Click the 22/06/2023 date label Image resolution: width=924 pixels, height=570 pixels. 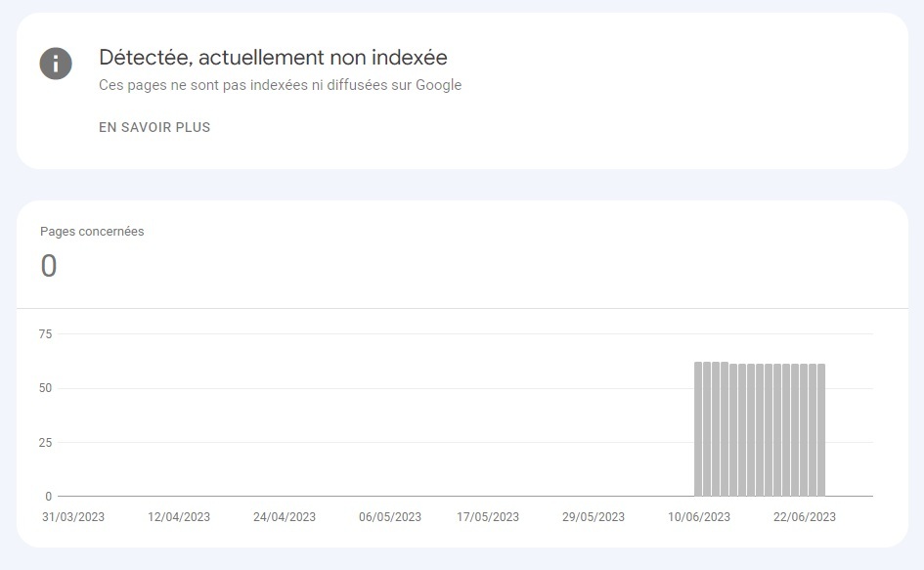[x=805, y=517]
